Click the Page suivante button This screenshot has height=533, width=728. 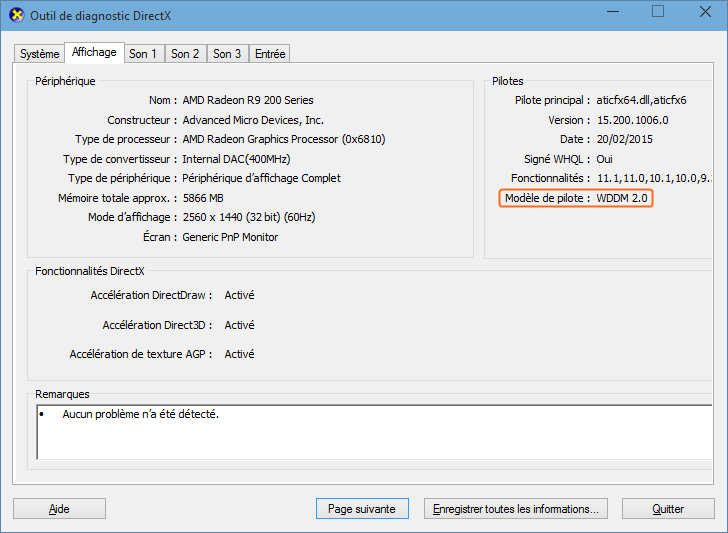coord(361,509)
